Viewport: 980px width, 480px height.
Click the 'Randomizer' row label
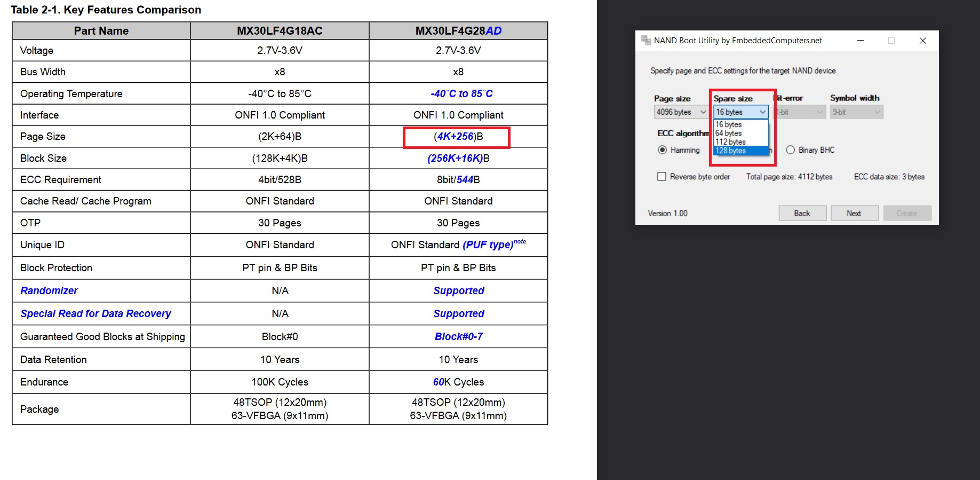click(49, 290)
